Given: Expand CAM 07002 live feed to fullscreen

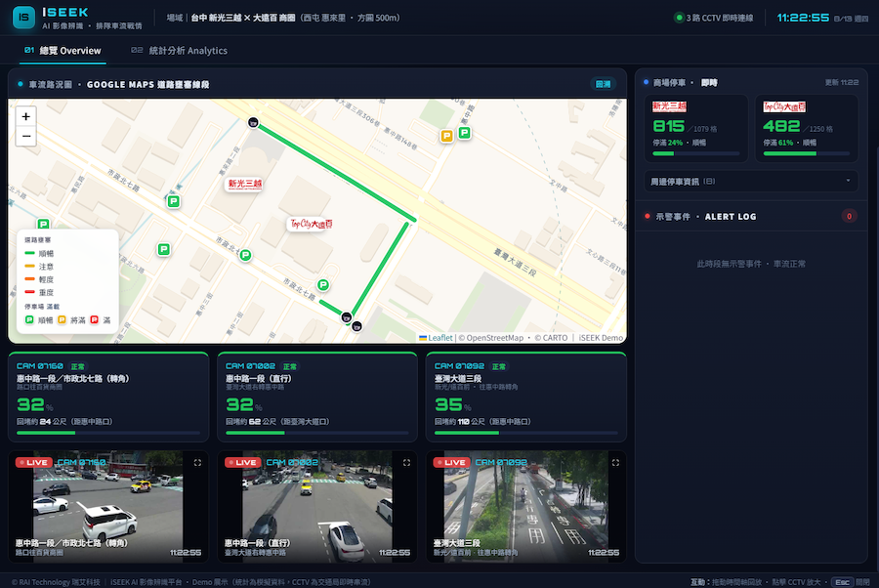Looking at the screenshot, I should tap(406, 462).
